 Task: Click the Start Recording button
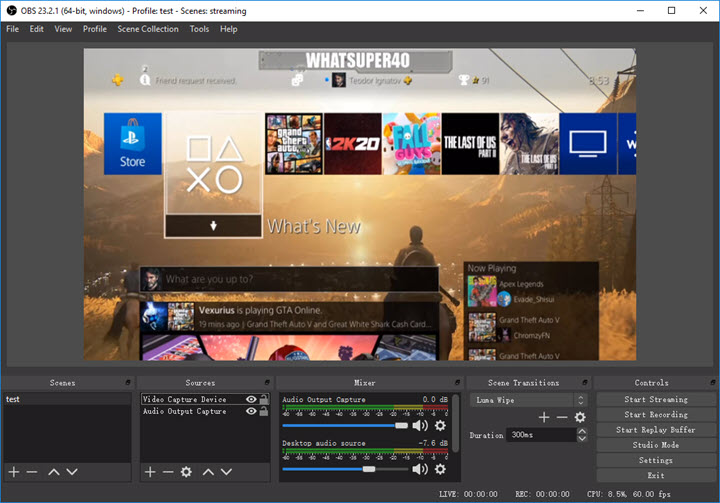[x=655, y=414]
